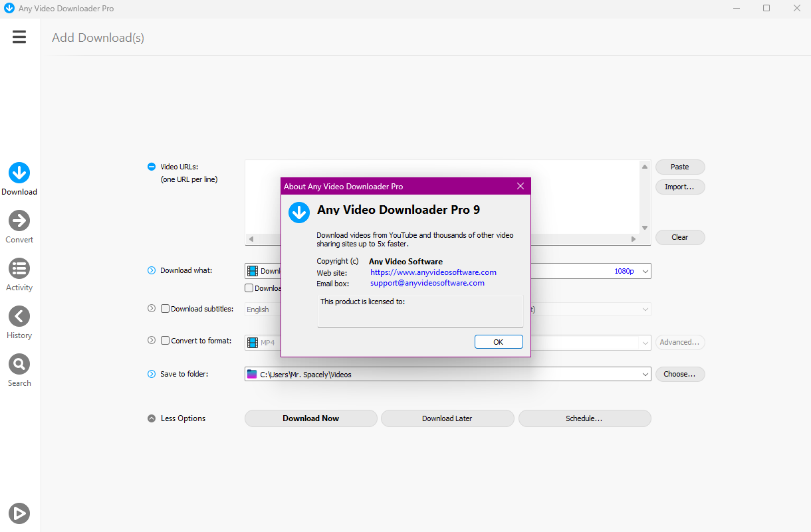This screenshot has height=532, width=811.
Task: Click the URL box scroll right arrow
Action: [634, 238]
